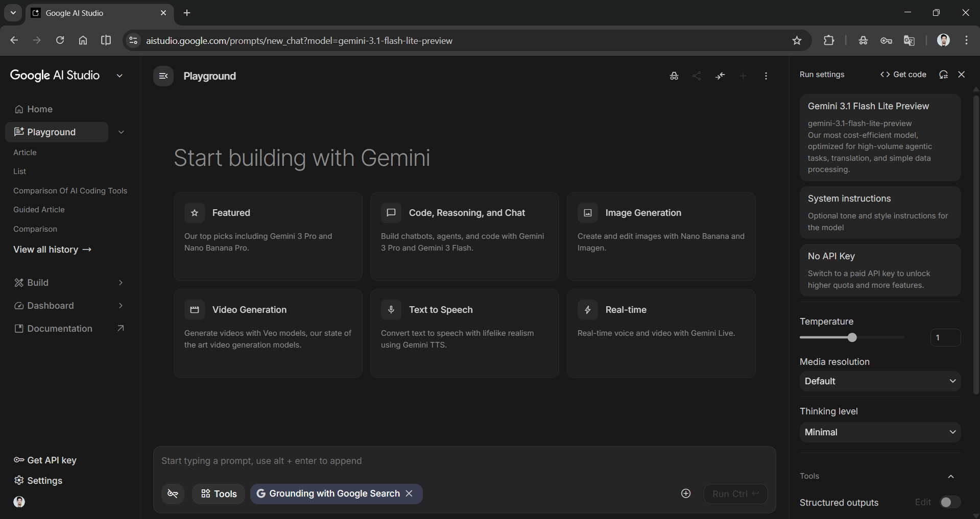Open the Chrome profile avatar
The height and width of the screenshot is (519, 980).
coord(943,40)
